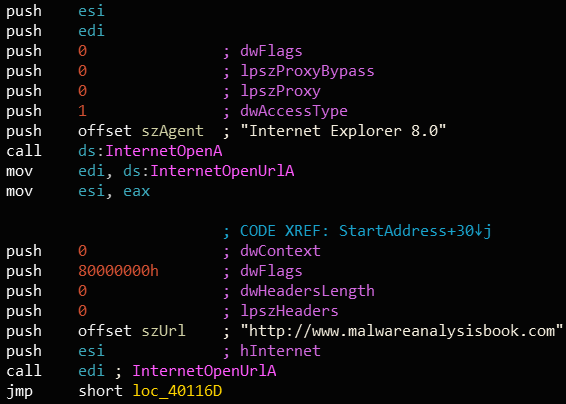
Task: Select the szUrl offset reference
Action: pos(164,331)
